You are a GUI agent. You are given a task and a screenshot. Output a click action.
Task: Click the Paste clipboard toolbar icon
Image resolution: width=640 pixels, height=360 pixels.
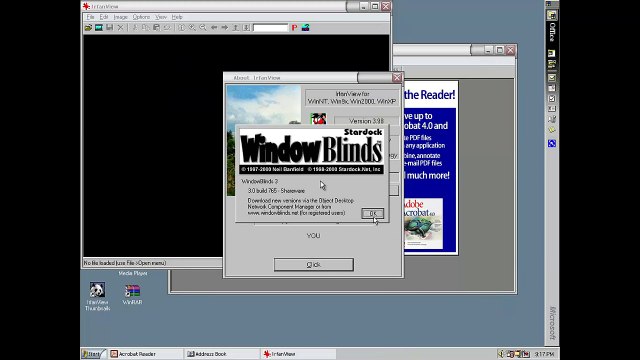[x=156, y=28]
